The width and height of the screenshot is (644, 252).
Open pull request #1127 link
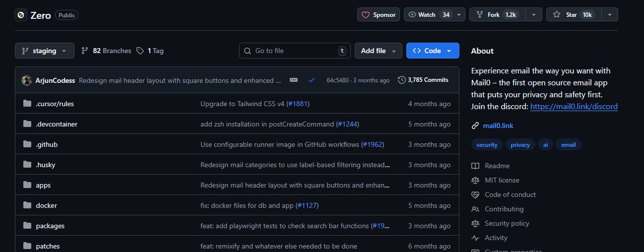pyautogui.click(x=307, y=205)
